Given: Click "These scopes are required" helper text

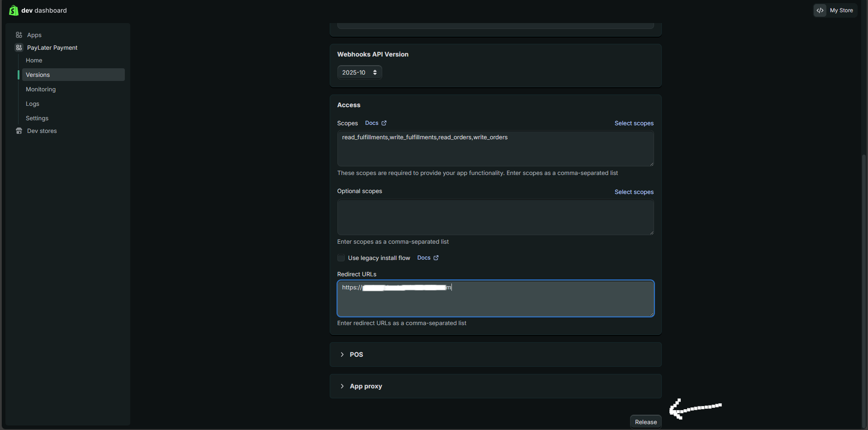Looking at the screenshot, I should click(477, 173).
